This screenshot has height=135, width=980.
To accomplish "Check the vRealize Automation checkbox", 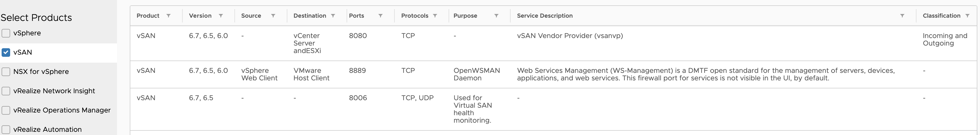I will point(6,129).
